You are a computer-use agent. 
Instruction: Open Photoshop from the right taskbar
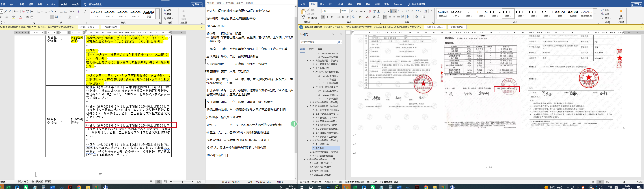pos(329,187)
